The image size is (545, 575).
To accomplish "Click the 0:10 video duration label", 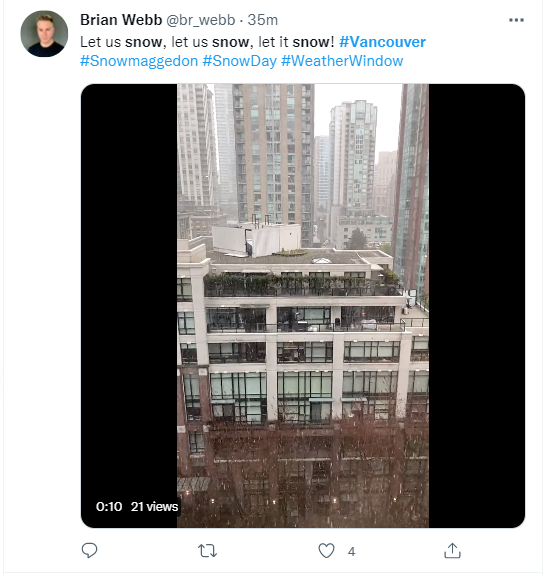I will (x=109, y=506).
